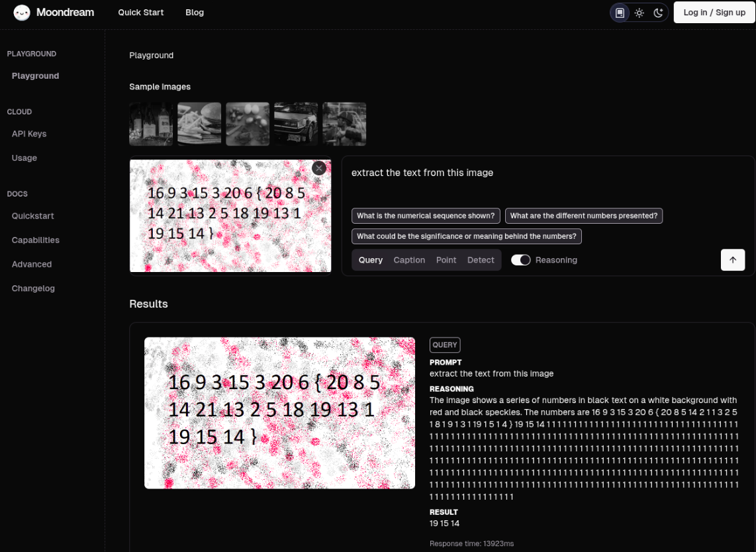Screen dimensions: 756x552
Task: Choose "What is the numerical sequence shown?" suggestion
Action: click(426, 216)
